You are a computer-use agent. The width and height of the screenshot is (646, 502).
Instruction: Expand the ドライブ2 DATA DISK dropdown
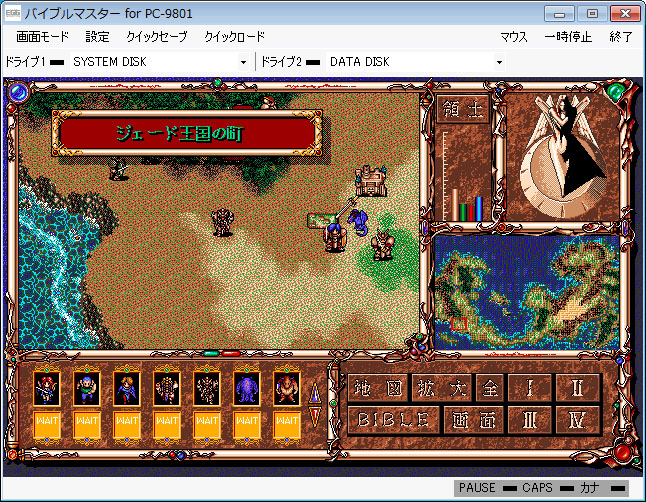click(x=499, y=62)
